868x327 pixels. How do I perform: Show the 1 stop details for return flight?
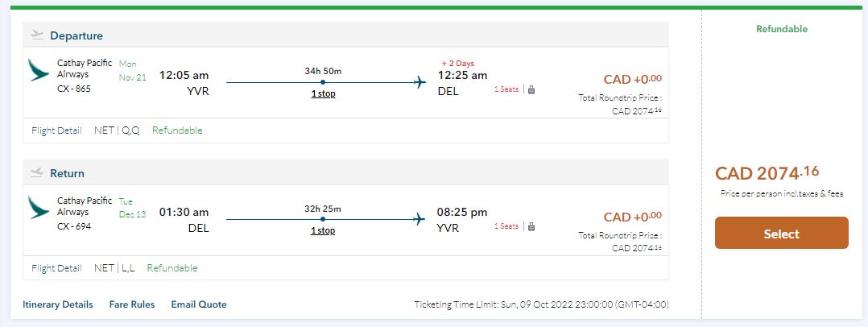pos(323,230)
